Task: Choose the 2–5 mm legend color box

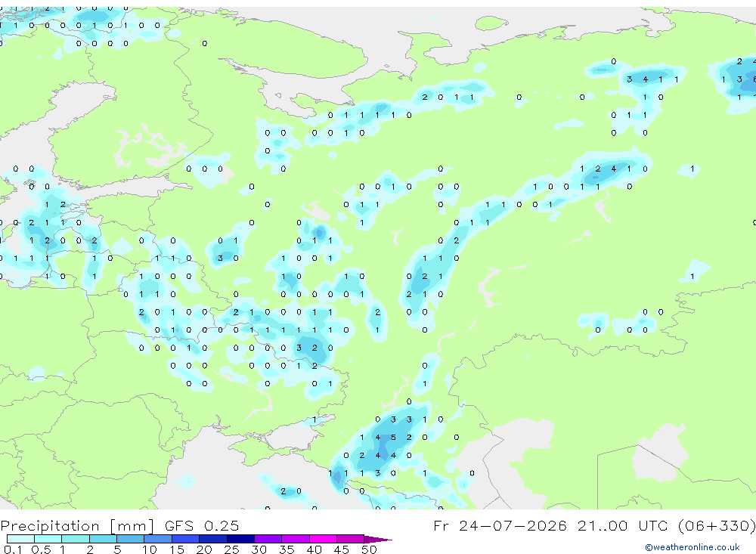Action: click(x=103, y=539)
